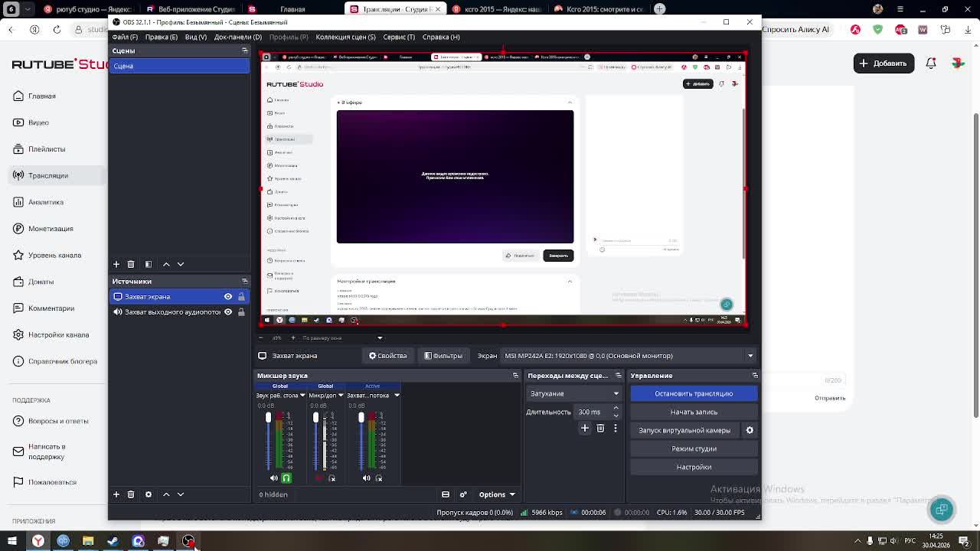Image resolution: width=980 pixels, height=551 pixels.
Task: Open Вид menu in OBS
Action: [195, 37]
